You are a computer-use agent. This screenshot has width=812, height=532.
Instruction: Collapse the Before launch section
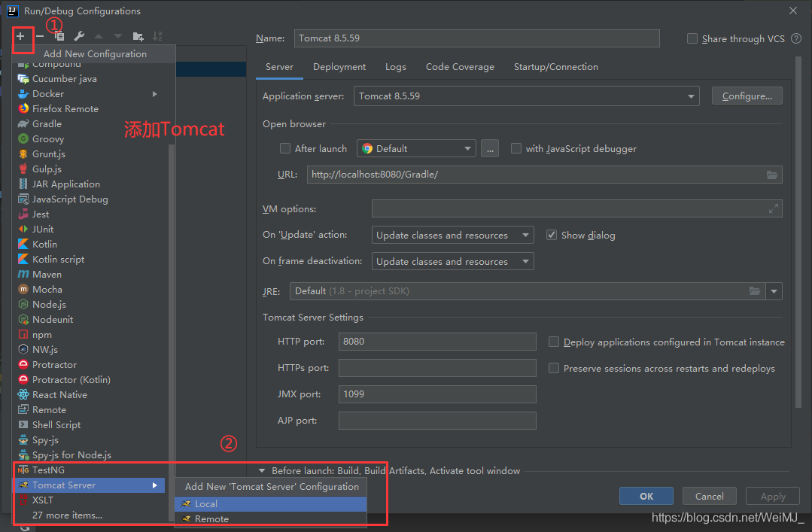coord(262,471)
